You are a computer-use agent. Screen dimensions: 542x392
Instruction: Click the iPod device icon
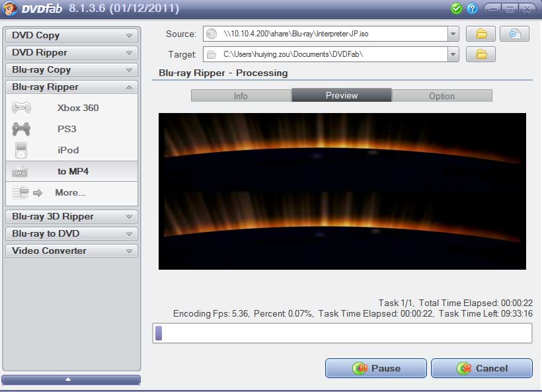[21, 150]
